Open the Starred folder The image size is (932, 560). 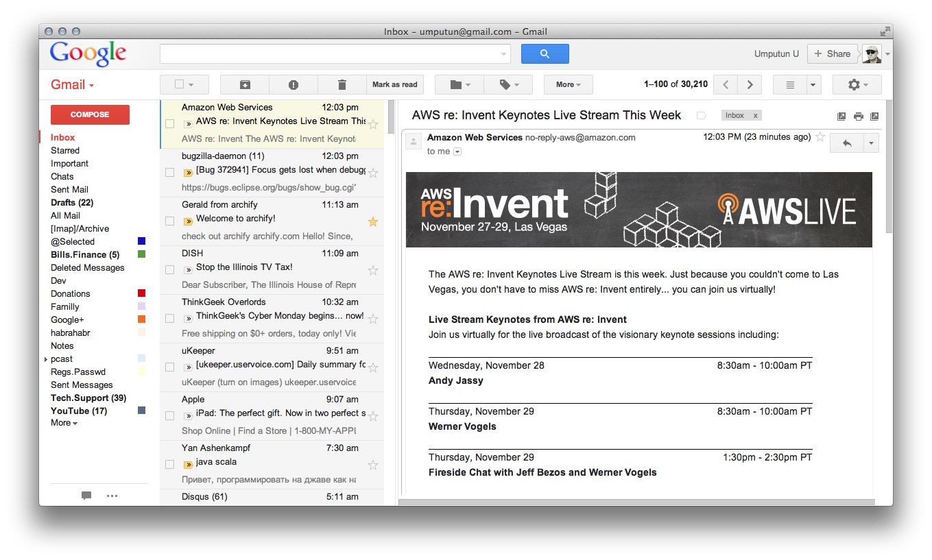65,151
